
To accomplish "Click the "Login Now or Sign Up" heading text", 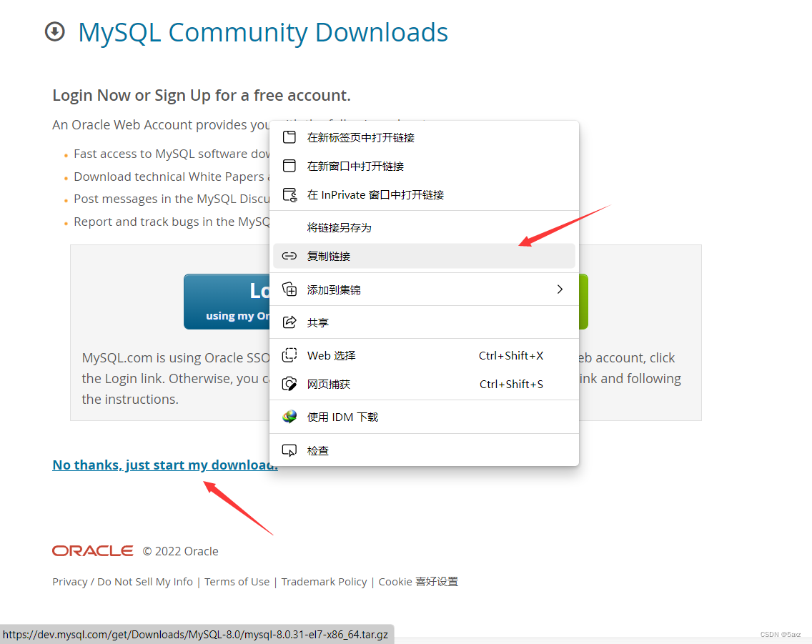I will [202, 95].
